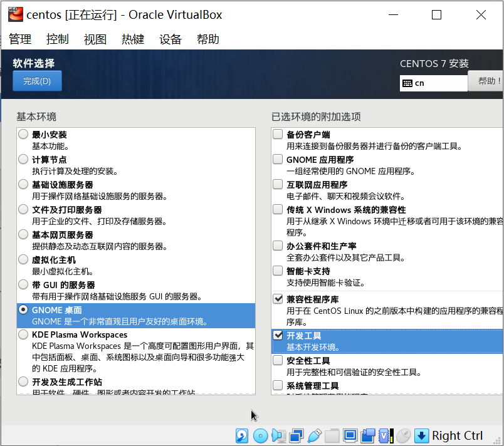
Task: Open the 视图 menu
Action: tap(95, 39)
